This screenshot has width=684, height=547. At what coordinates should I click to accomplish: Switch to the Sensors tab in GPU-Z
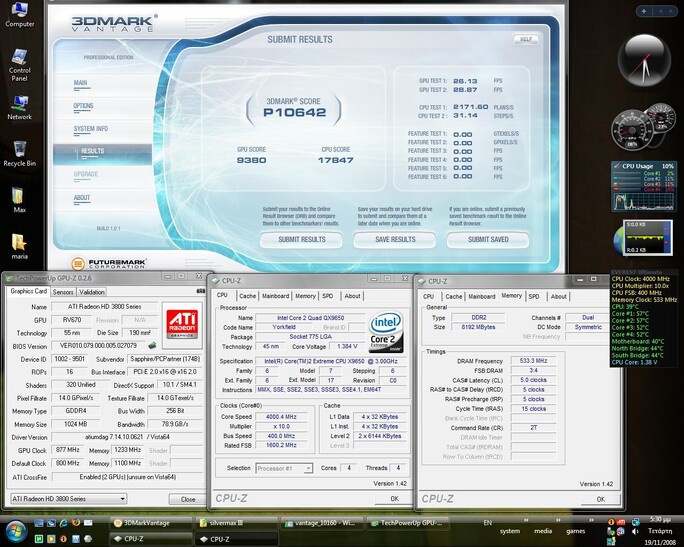tap(63, 292)
